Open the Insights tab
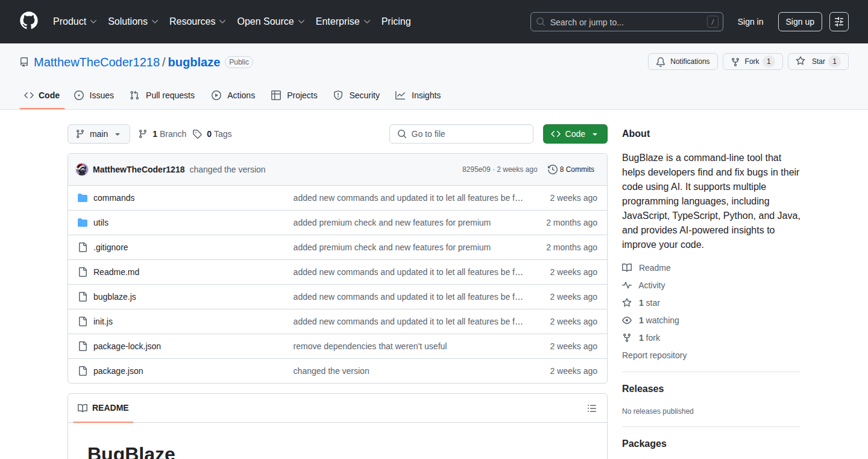 coord(418,95)
